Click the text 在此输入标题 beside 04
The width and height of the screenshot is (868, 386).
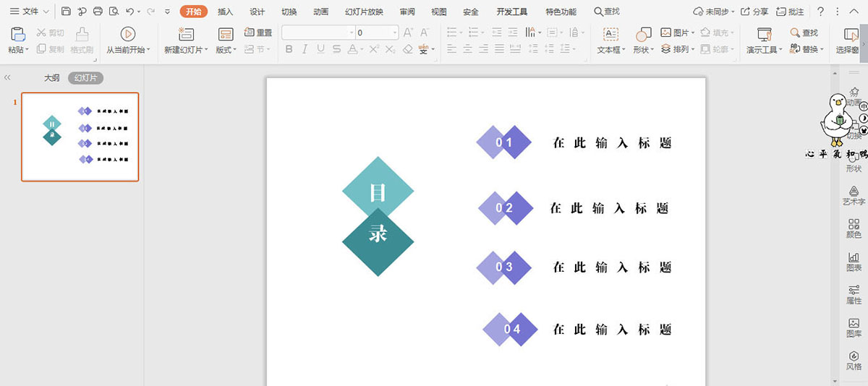coord(612,330)
